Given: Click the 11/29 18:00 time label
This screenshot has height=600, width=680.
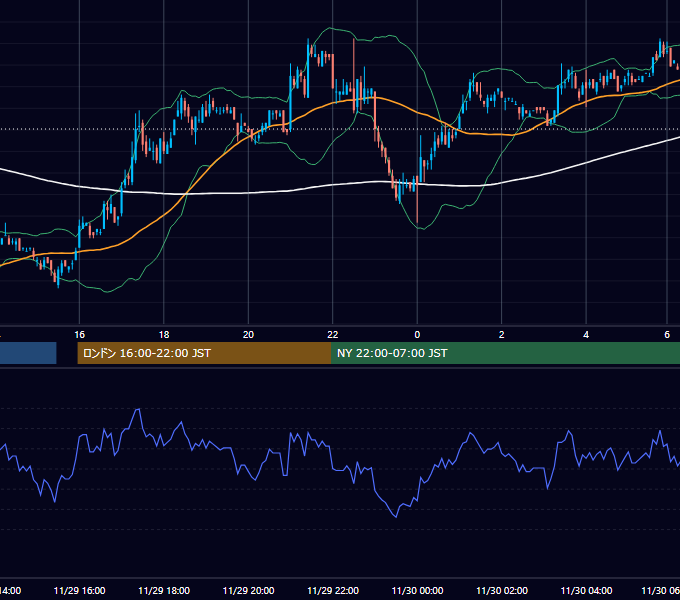Looking at the screenshot, I should 164,590.
